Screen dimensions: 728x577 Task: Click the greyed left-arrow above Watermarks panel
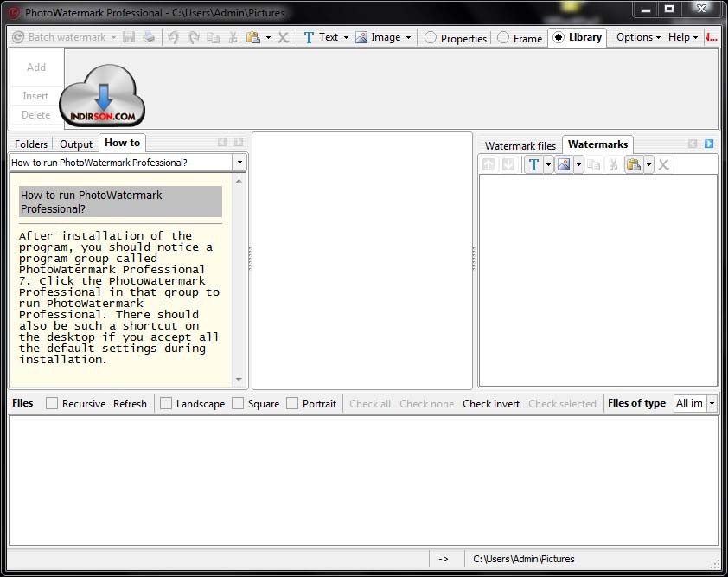(x=693, y=144)
